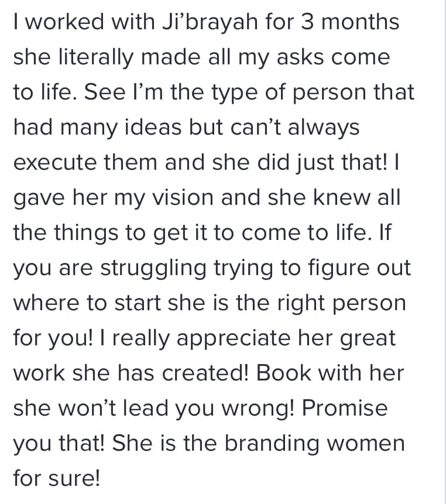Click the vertical scrollbar at the right edge
This screenshot has width=446, height=504.
(445, 252)
